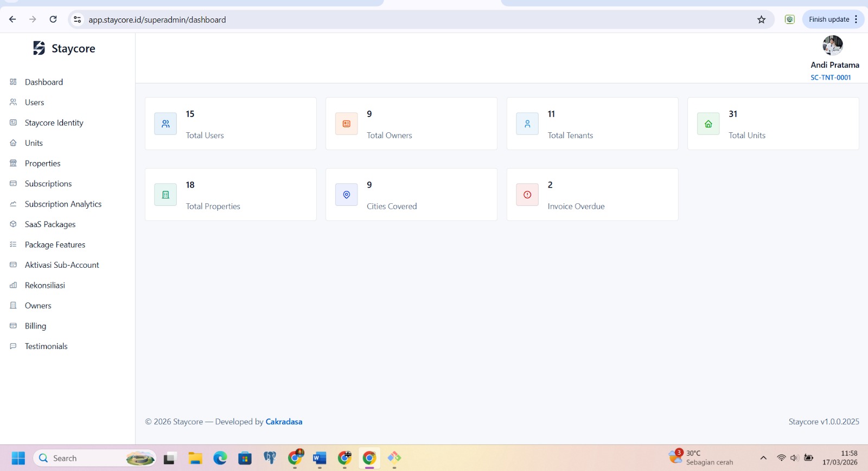Reload the page with the refresh button
868x471 pixels.
point(53,20)
